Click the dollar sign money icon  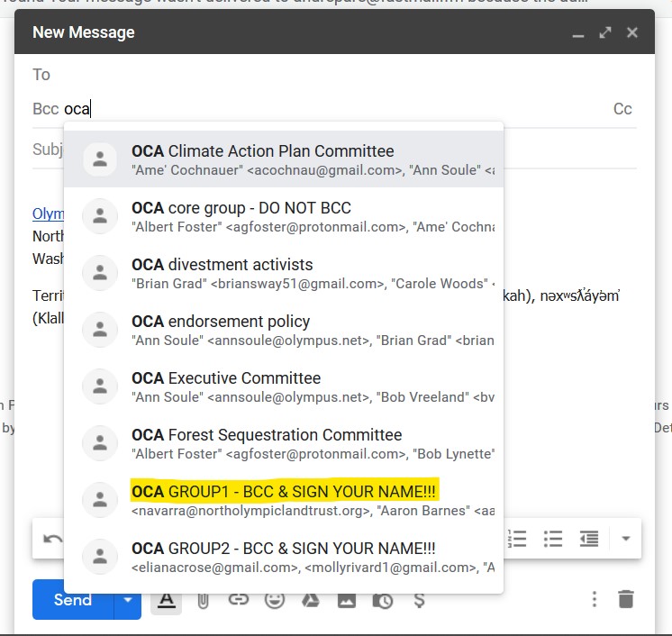(418, 600)
